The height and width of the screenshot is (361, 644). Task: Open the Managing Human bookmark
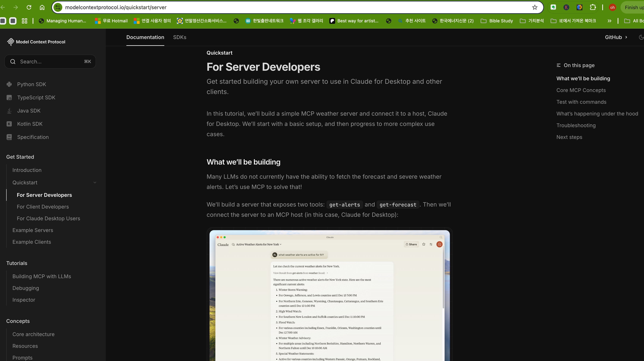tap(62, 21)
